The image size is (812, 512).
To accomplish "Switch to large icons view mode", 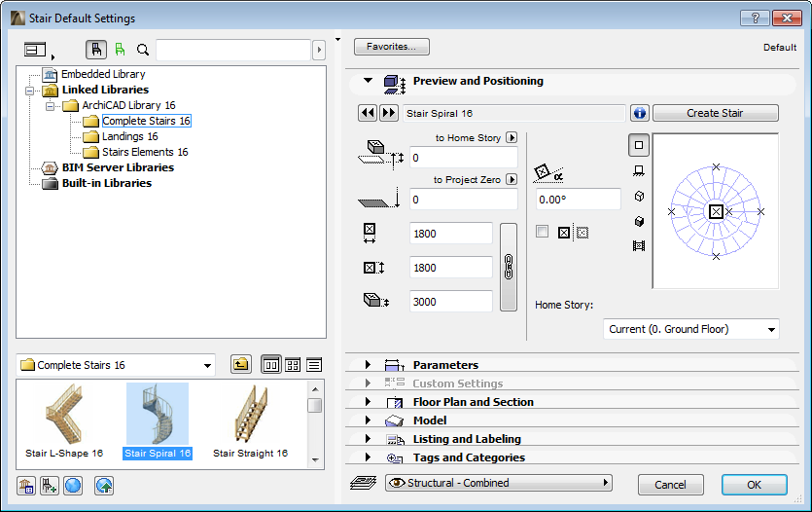I will pyautogui.click(x=271, y=365).
